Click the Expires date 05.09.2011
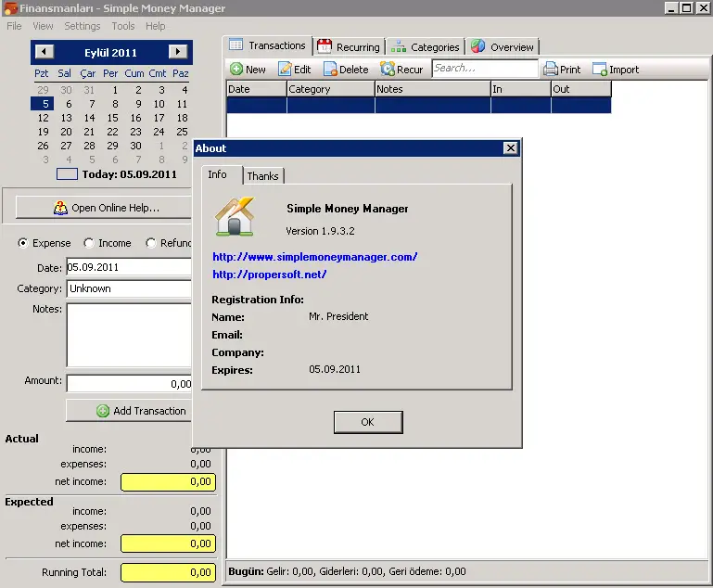Screen dimensions: 713x588 [x=335, y=369]
